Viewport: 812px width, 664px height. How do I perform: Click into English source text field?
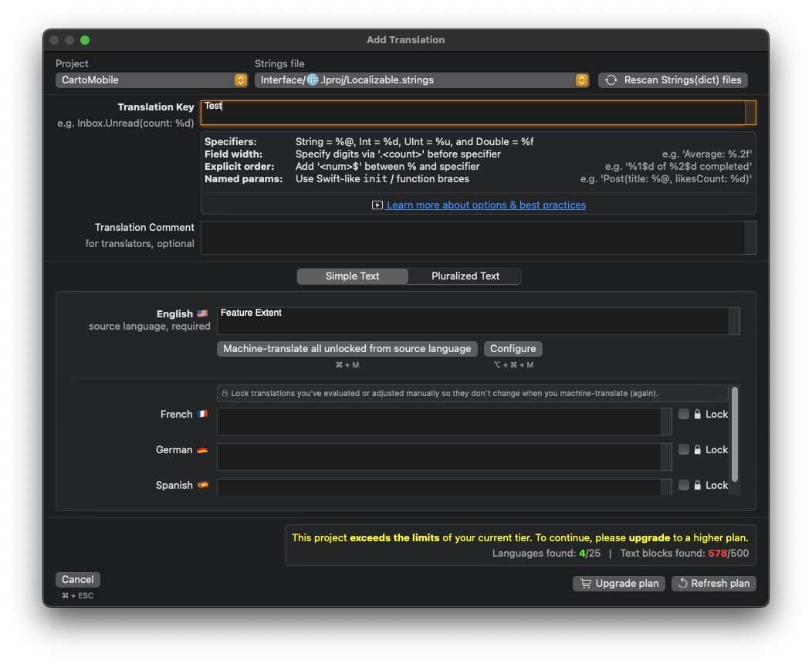coord(478,321)
